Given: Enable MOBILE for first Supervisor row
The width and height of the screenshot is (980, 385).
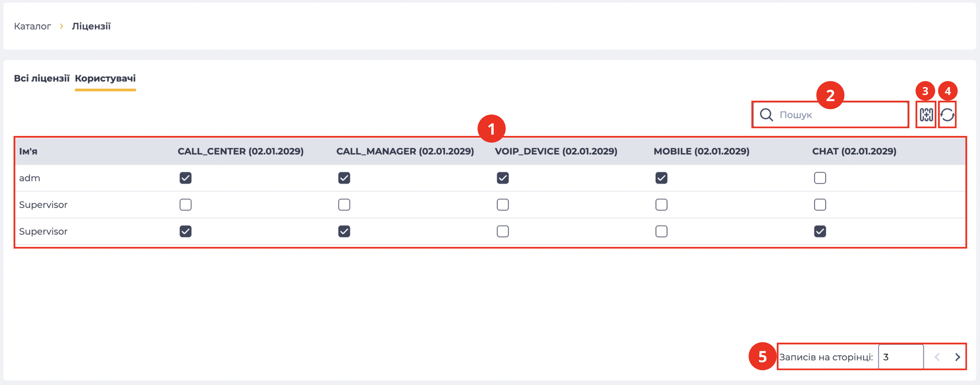Looking at the screenshot, I should (x=661, y=205).
